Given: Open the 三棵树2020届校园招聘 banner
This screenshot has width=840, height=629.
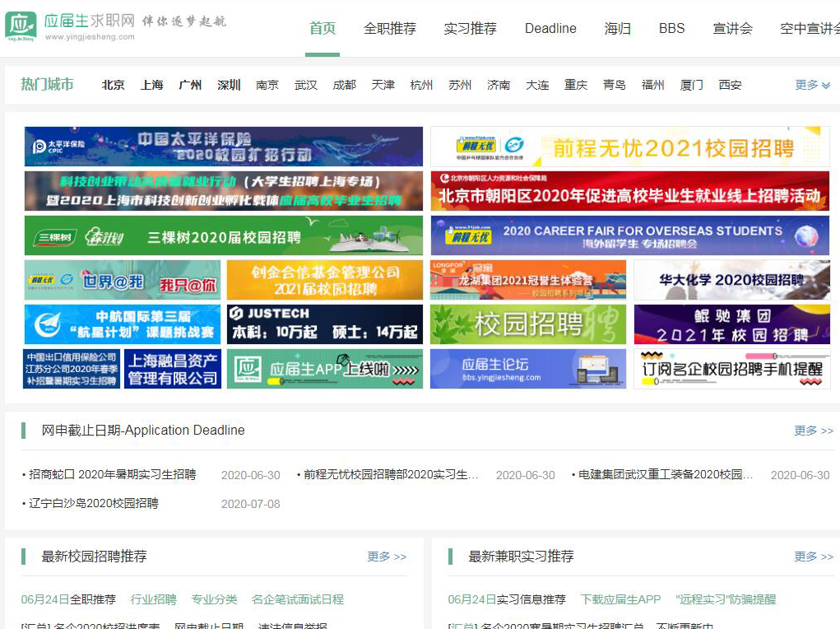Looking at the screenshot, I should click(x=224, y=235).
